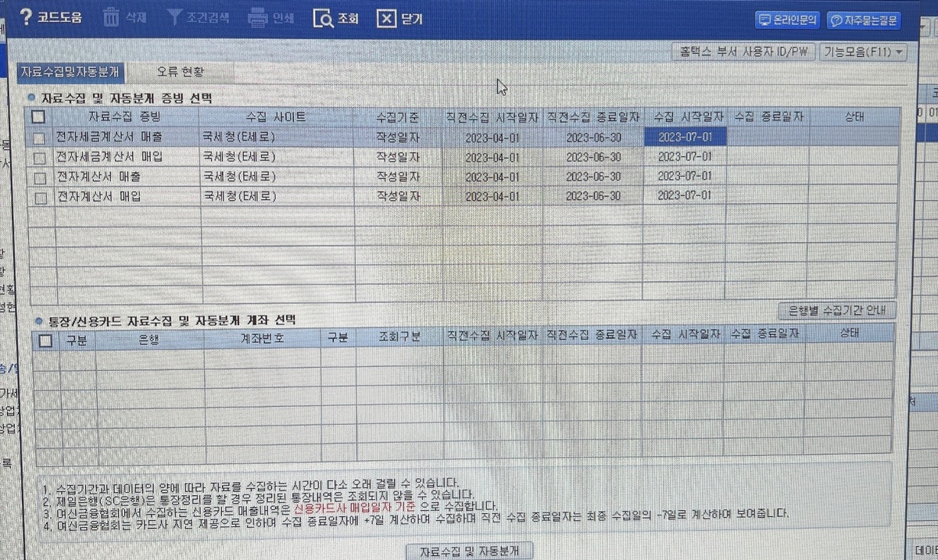
Task: Click the 조회구분 column header in lower table
Action: pyautogui.click(x=399, y=337)
